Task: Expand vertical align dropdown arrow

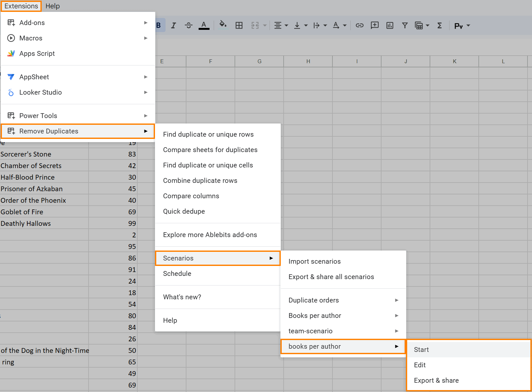Action: coord(306,25)
